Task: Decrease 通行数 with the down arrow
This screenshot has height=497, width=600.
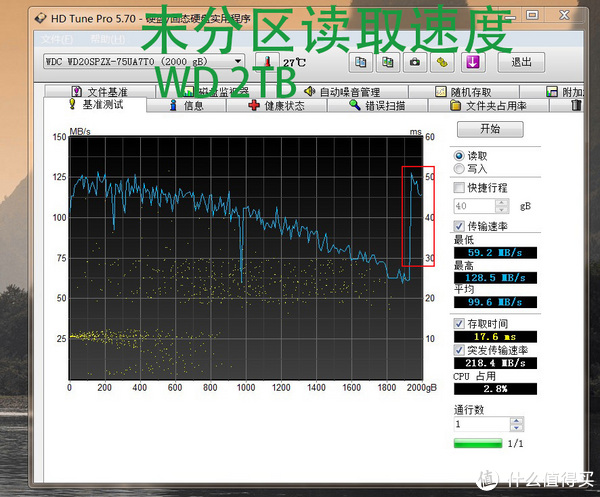Action: coord(517,427)
